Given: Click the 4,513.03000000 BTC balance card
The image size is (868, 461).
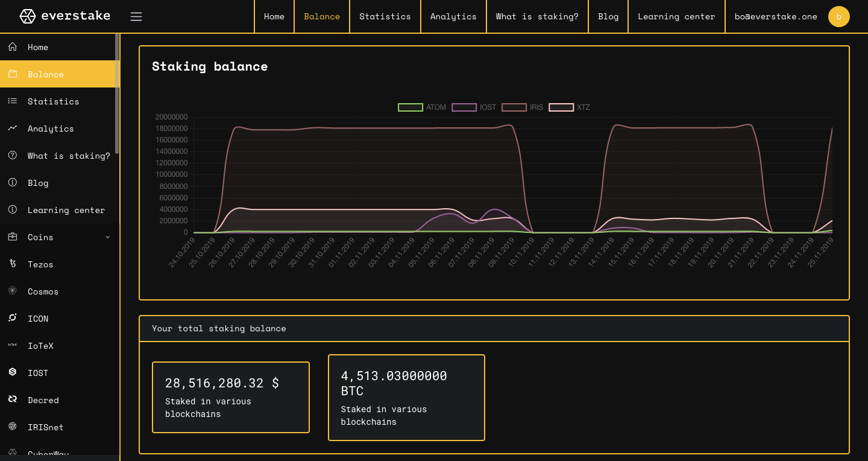Looking at the screenshot, I should pyautogui.click(x=406, y=397).
